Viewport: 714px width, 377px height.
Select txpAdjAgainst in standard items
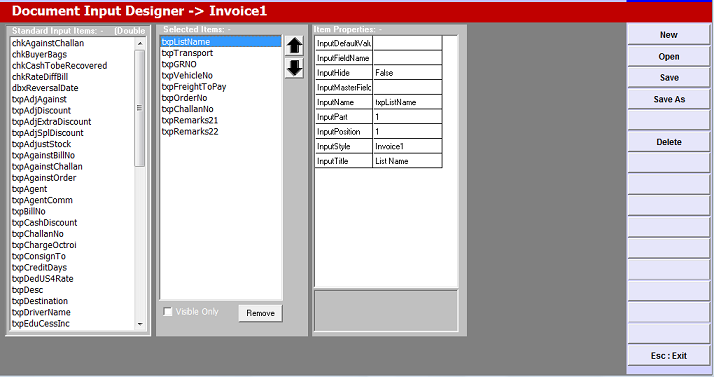[x=72, y=99]
